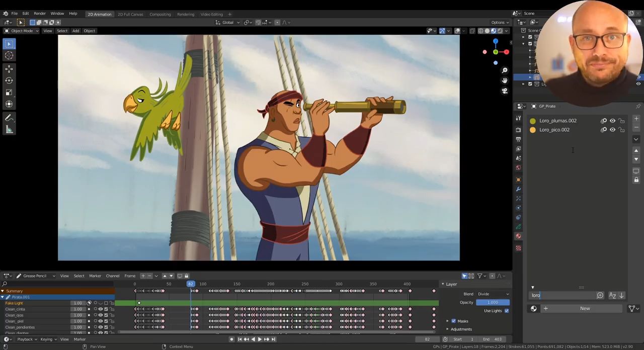Open the Options dropdown in viewport header
The width and height of the screenshot is (644, 350).
click(500, 22)
